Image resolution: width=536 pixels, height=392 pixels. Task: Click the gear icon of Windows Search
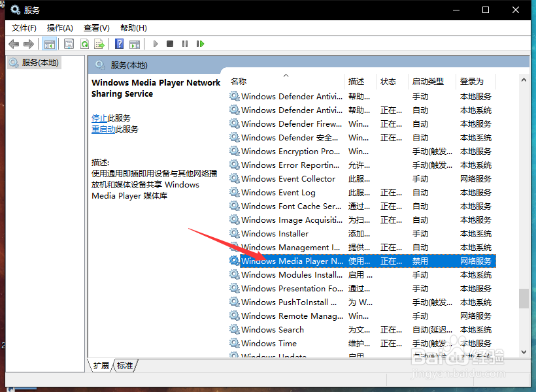tap(234, 329)
